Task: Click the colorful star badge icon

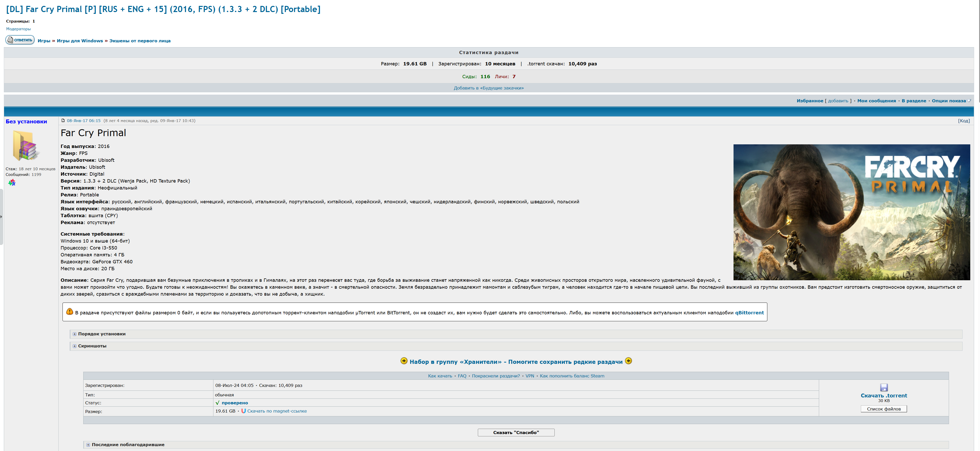Action: coord(12,183)
